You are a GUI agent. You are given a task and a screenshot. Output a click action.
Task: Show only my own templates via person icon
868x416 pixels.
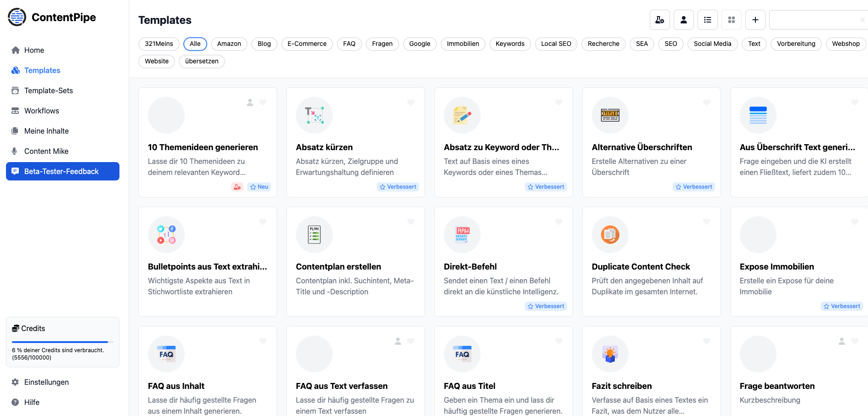pos(683,20)
